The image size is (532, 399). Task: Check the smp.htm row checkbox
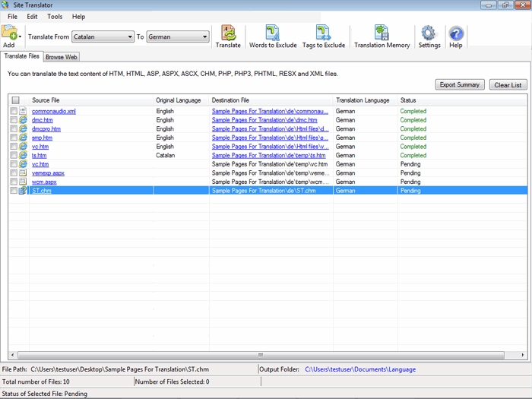coord(14,138)
